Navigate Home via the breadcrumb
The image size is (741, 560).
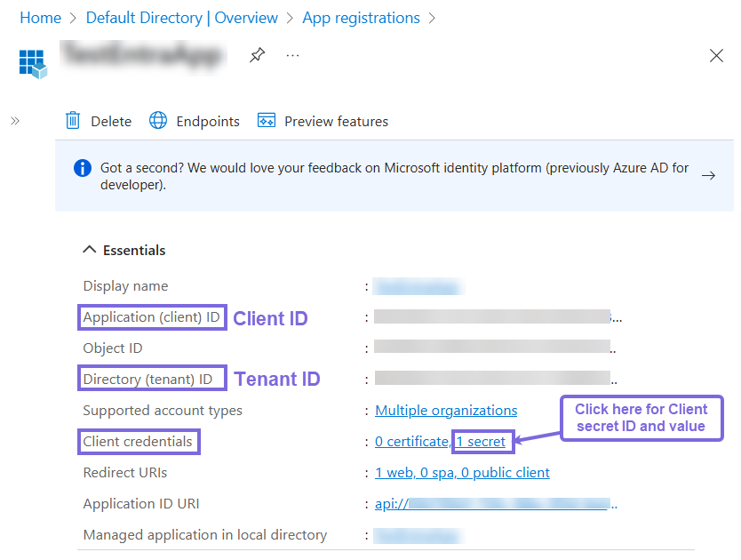click(40, 17)
